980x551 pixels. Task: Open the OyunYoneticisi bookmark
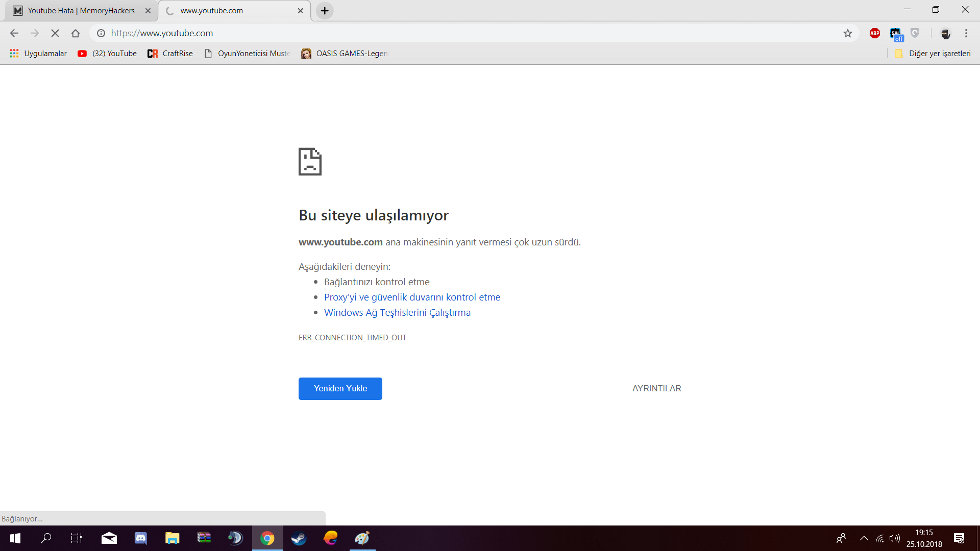247,54
